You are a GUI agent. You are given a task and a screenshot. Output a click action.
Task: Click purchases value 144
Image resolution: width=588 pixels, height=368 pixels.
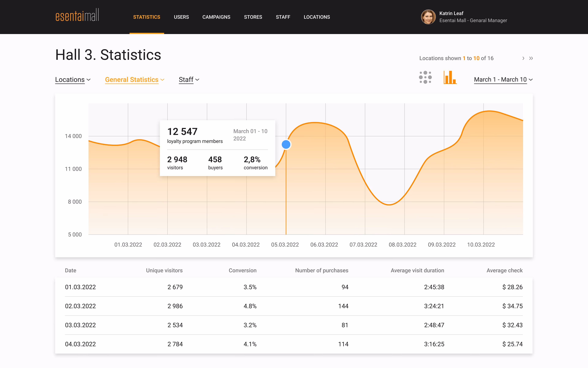pos(343,306)
